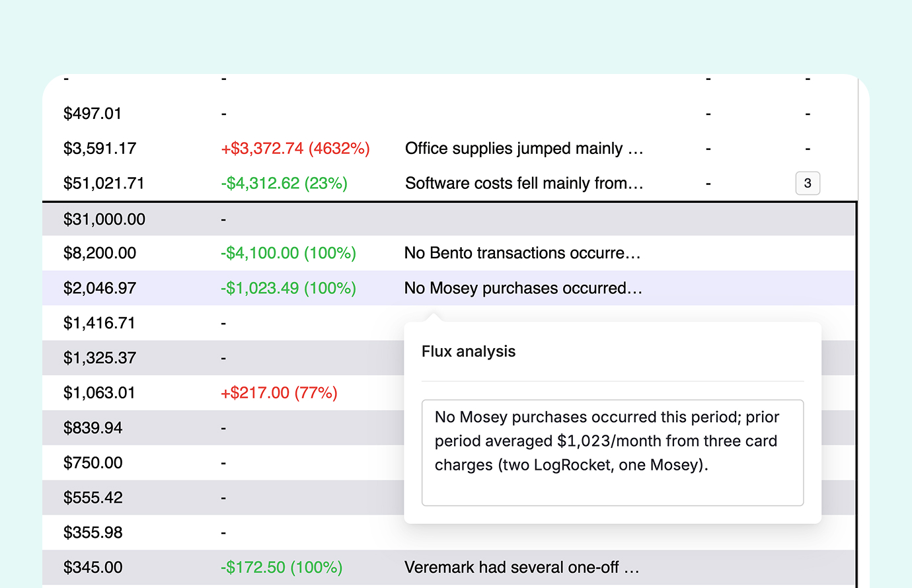This screenshot has height=588, width=912.
Task: Click the Flux analysis popup heading
Action: coord(469,351)
